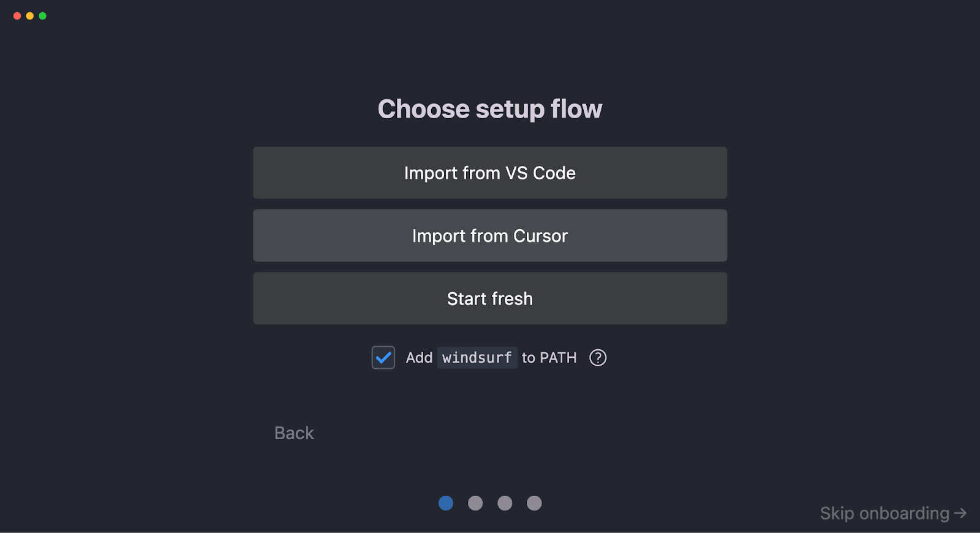Click the blue checkmark icon
Image resolution: width=980 pixels, height=533 pixels.
[383, 357]
